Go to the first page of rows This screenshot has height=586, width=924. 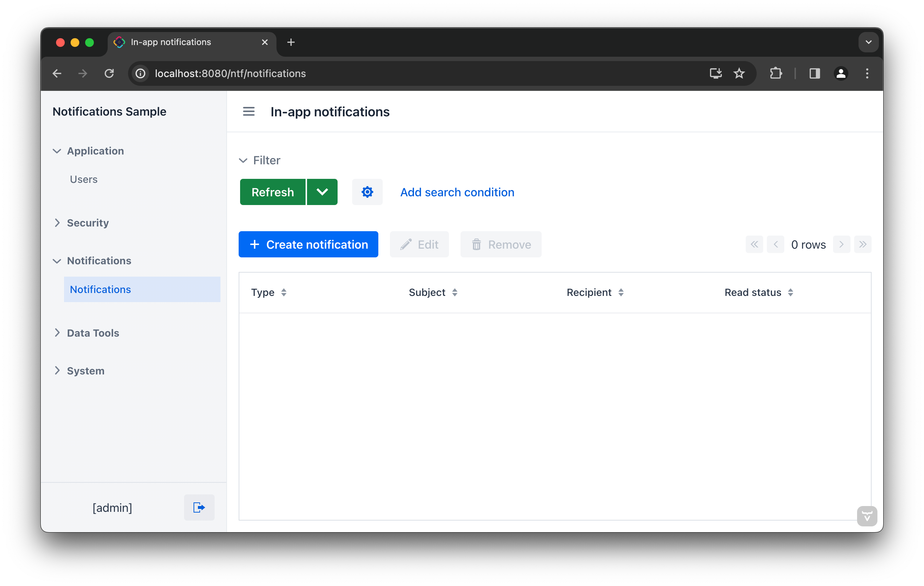coord(754,244)
